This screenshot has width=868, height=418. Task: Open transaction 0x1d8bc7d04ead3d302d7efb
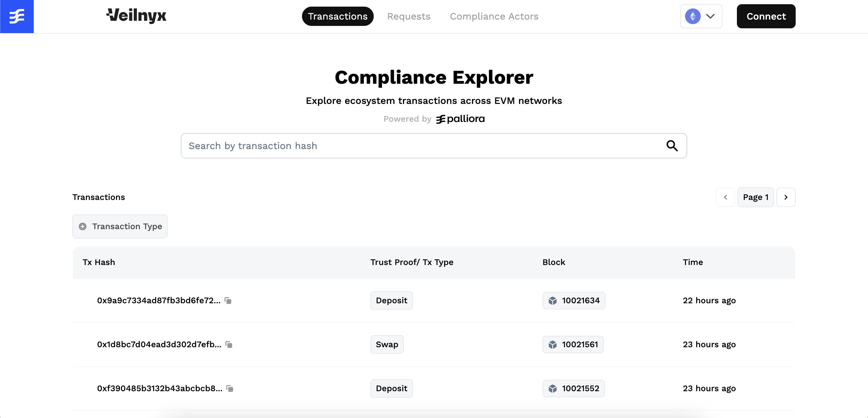point(159,345)
